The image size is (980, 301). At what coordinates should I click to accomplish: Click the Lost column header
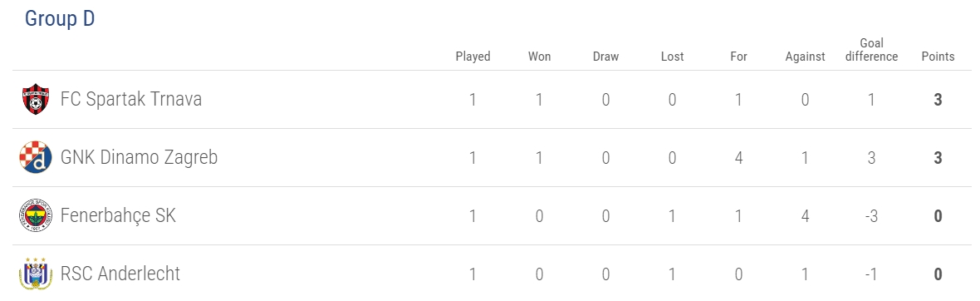click(673, 57)
